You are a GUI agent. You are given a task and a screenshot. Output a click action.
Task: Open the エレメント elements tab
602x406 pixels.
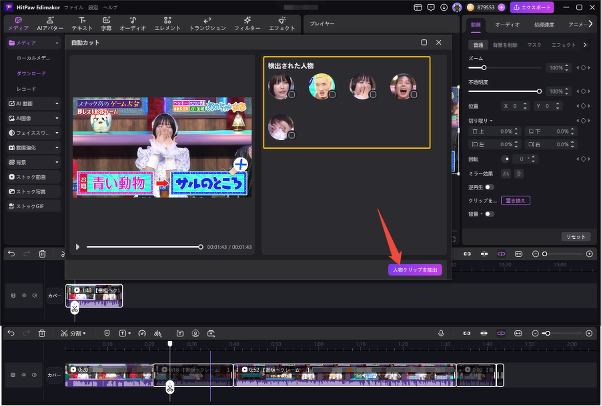coord(167,23)
